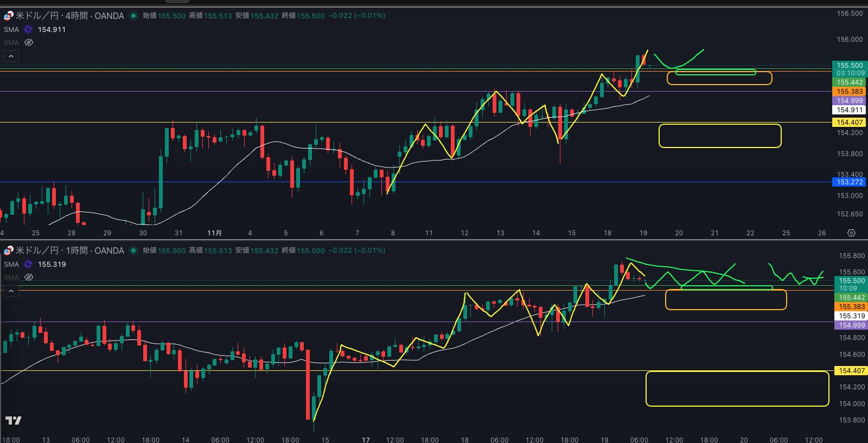Show the hidden SMA indicator on the 4-hour chart

pyautogui.click(x=29, y=42)
